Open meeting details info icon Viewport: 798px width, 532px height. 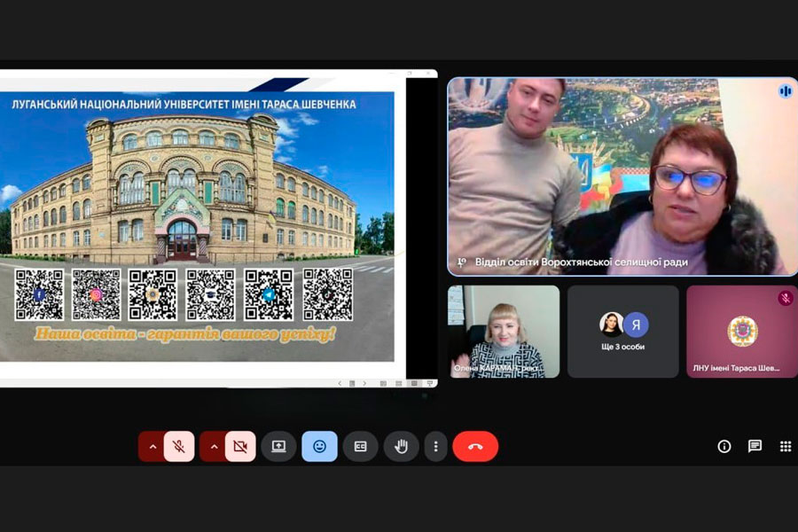point(724,447)
